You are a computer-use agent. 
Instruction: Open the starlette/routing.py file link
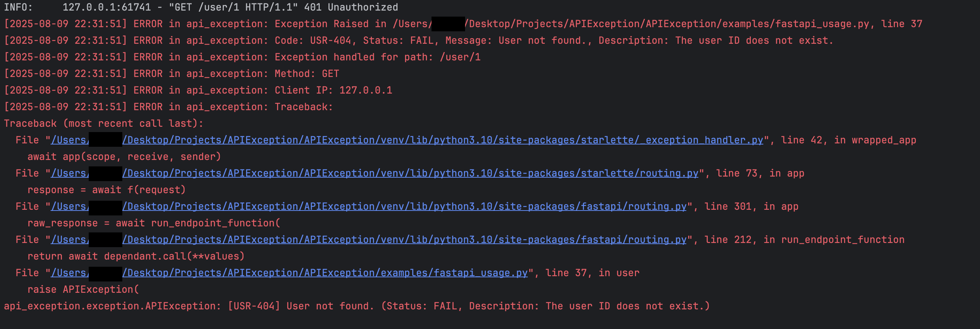pos(411,174)
